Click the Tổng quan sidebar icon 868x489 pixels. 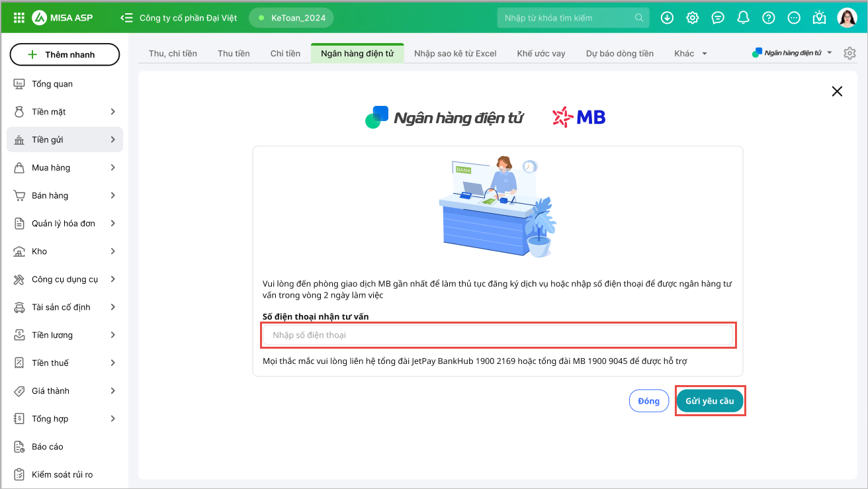pos(19,84)
